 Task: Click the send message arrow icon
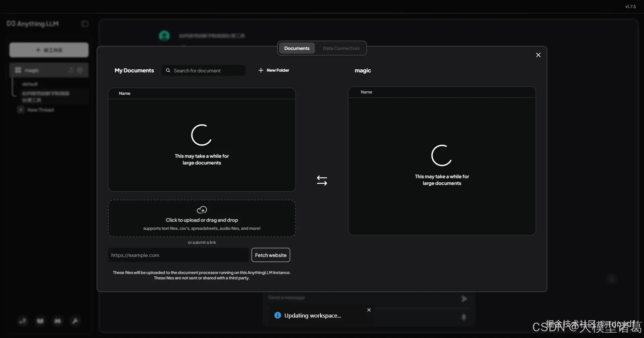(464, 298)
